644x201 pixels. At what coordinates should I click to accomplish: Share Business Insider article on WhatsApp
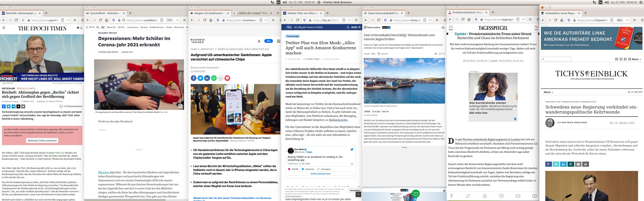[214, 78]
